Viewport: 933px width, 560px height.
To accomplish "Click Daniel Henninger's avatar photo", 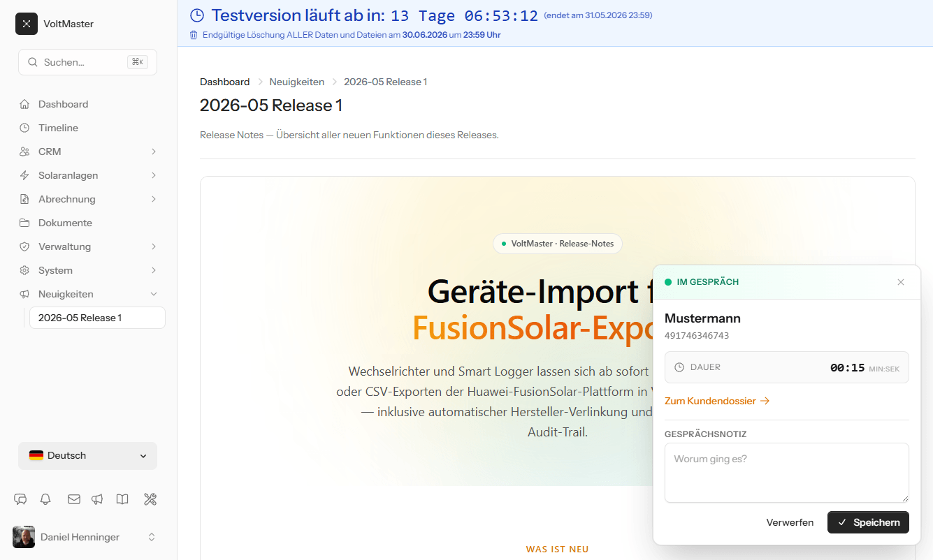I will coord(24,537).
